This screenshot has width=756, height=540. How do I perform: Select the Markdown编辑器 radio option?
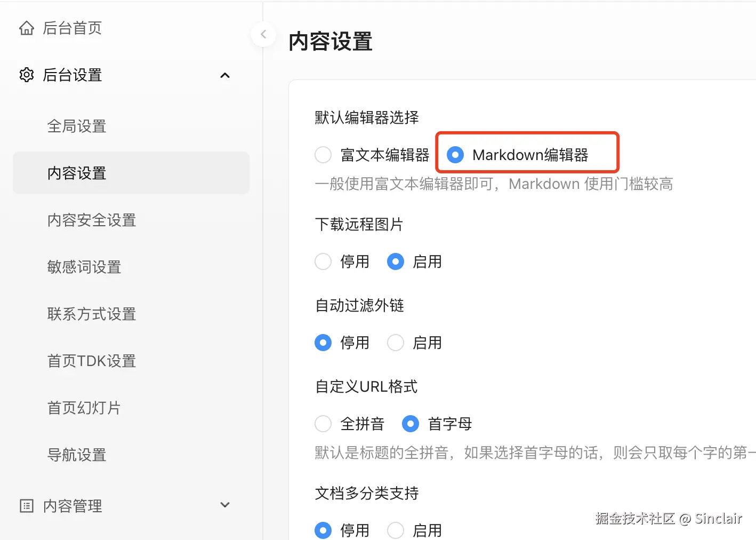455,155
